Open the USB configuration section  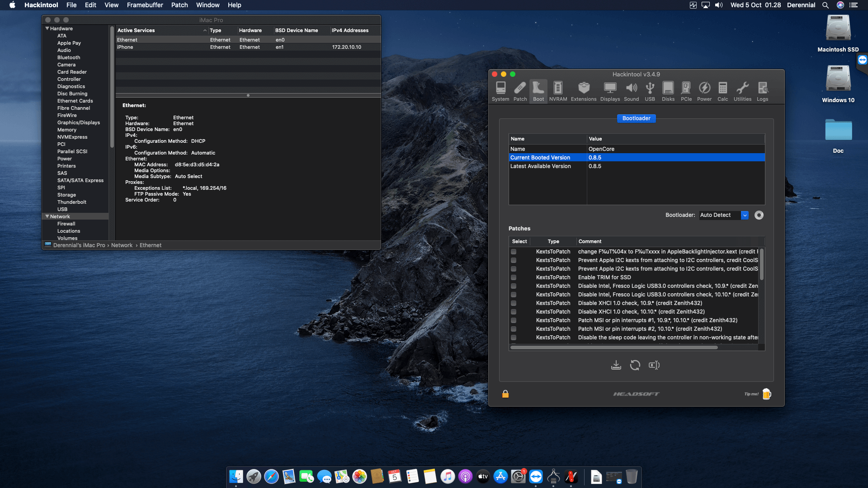(x=650, y=90)
